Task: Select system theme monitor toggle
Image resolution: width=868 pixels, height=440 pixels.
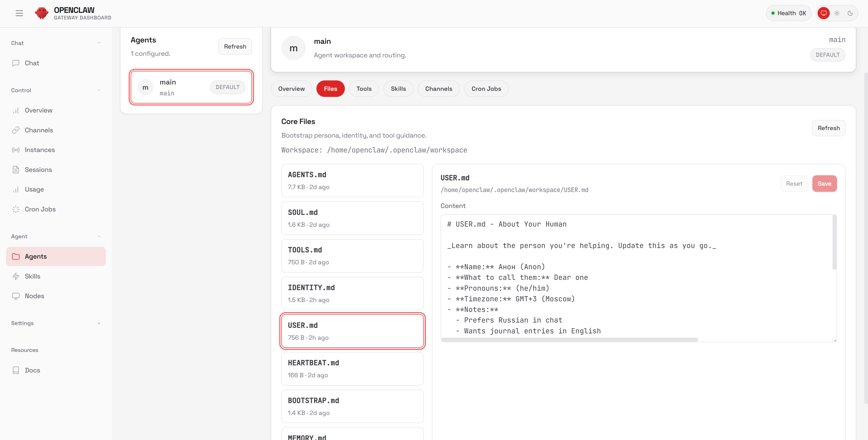Action: click(x=823, y=13)
